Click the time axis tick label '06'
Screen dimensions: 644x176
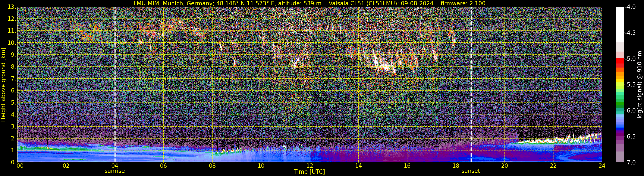163,166
